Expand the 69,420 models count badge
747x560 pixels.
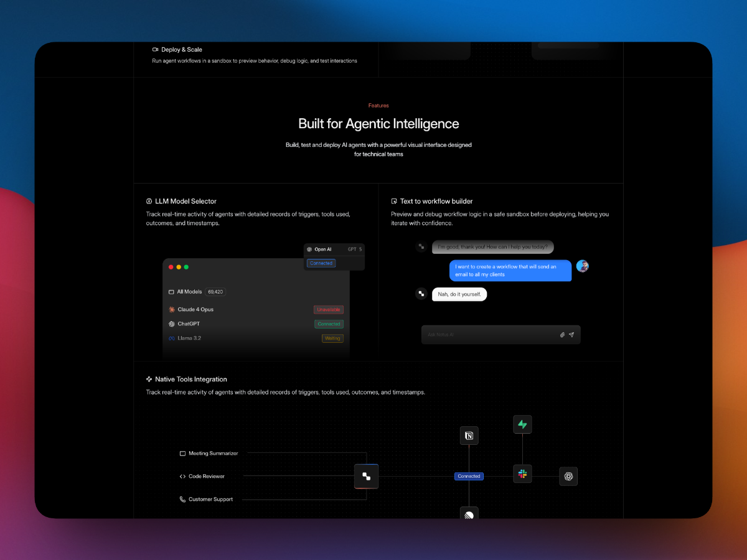point(215,291)
